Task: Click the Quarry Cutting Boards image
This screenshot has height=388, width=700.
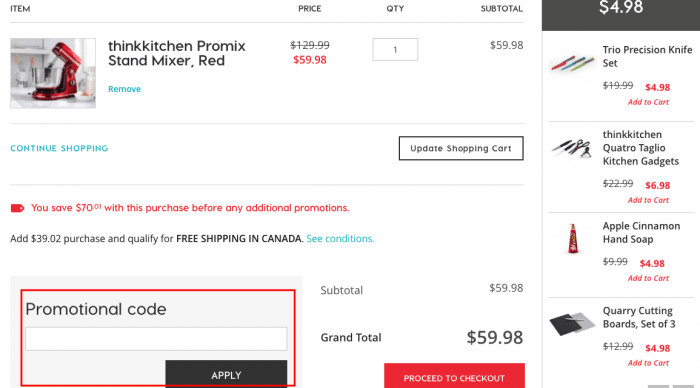Action: point(572,323)
